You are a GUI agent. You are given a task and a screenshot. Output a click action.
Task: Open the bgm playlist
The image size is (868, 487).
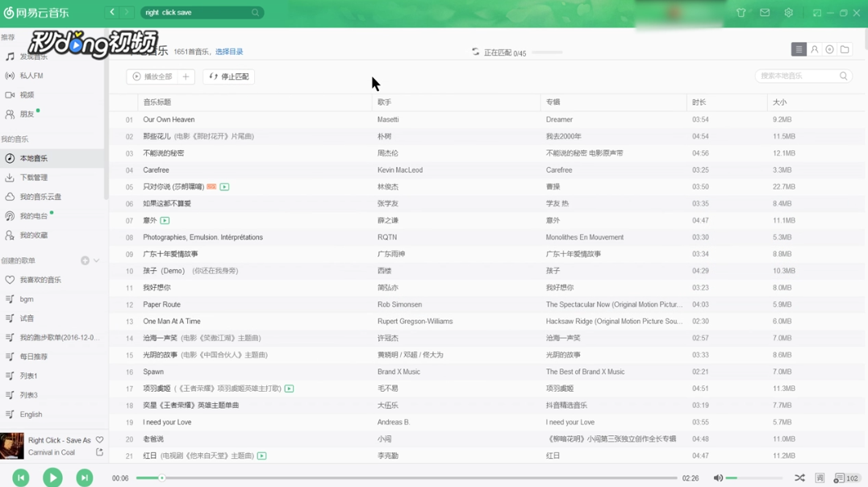tap(52, 299)
